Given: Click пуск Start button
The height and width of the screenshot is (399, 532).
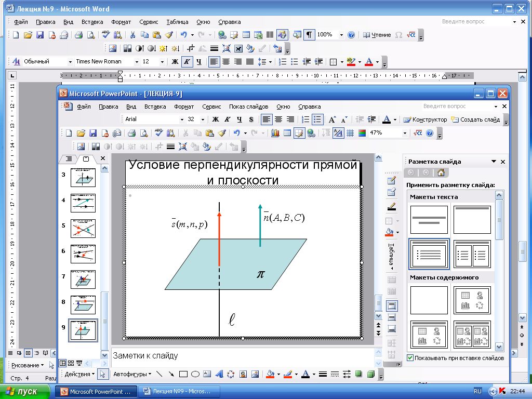Looking at the screenshot, I should [x=25, y=391].
